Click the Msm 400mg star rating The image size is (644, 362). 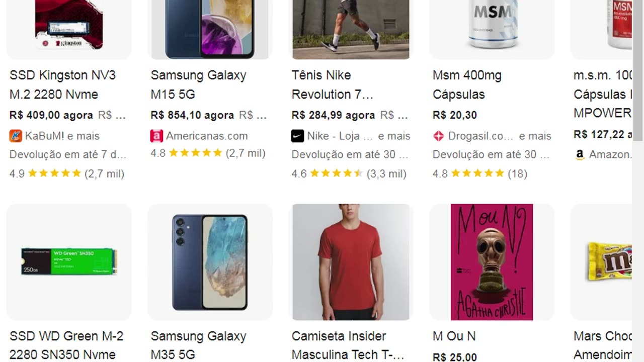[x=477, y=173]
